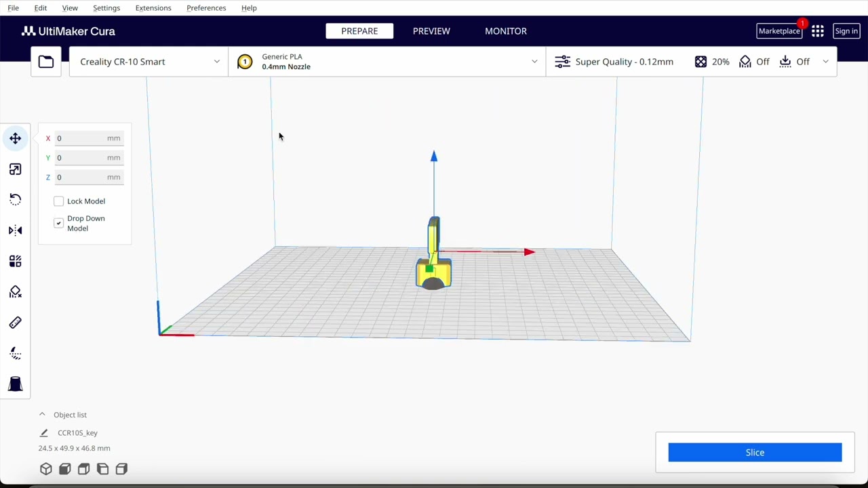Click the red X-axis move arrow
The image size is (868, 488).
tap(529, 252)
